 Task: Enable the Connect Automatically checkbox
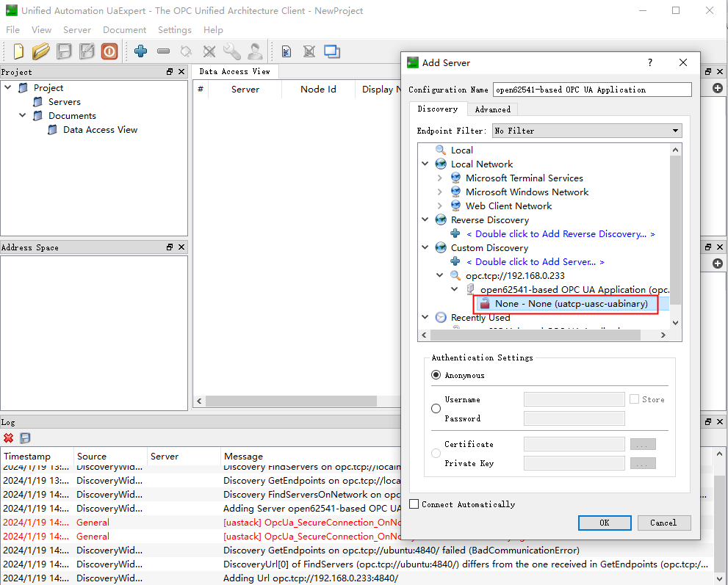pos(414,504)
